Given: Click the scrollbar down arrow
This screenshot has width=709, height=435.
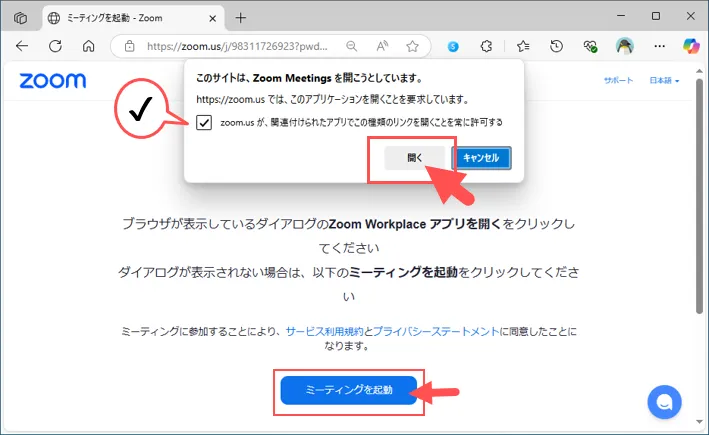Looking at the screenshot, I should tap(699, 422).
